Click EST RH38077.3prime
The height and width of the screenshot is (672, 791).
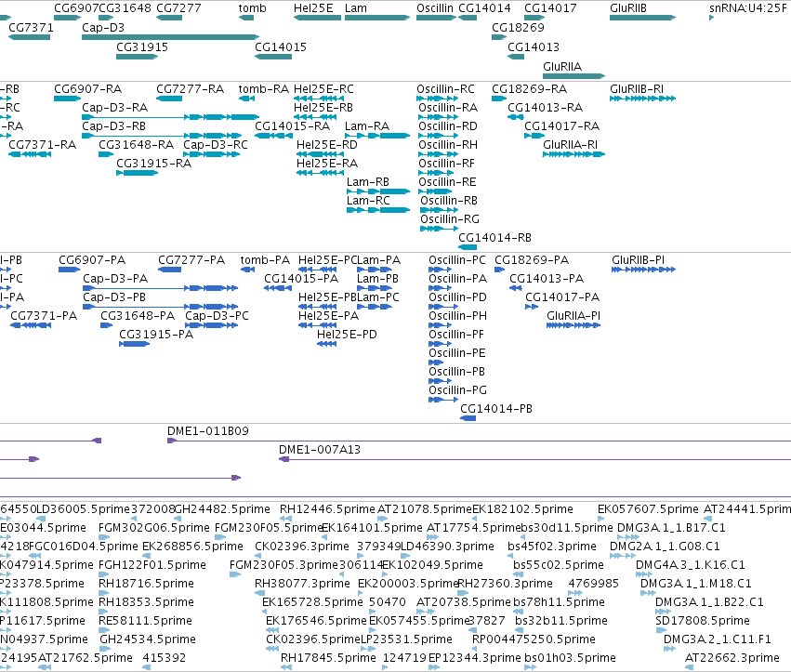pos(258,593)
